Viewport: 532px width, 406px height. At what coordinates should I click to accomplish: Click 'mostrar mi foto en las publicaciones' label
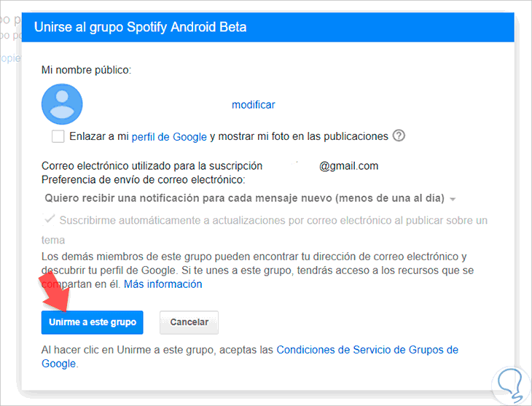click(x=303, y=136)
